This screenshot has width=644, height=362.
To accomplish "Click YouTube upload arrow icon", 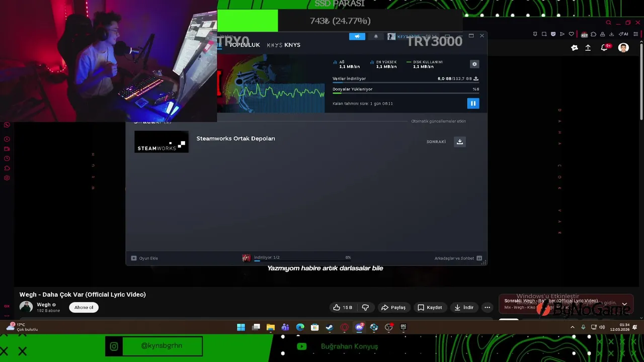I will (588, 48).
